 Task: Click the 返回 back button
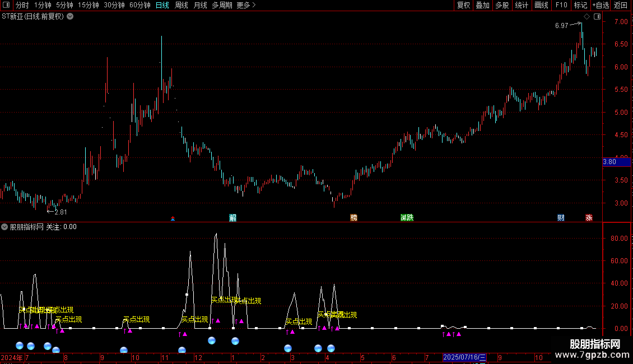[621, 5]
